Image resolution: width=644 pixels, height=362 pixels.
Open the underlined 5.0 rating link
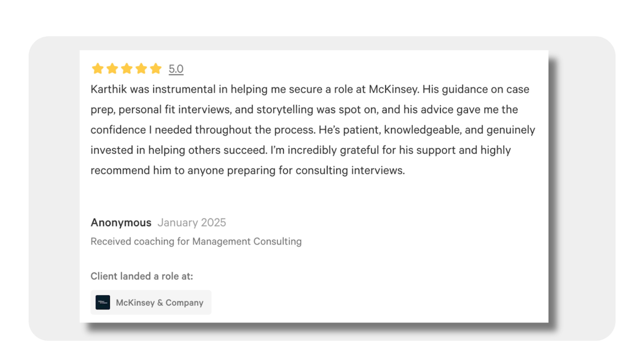tap(176, 69)
